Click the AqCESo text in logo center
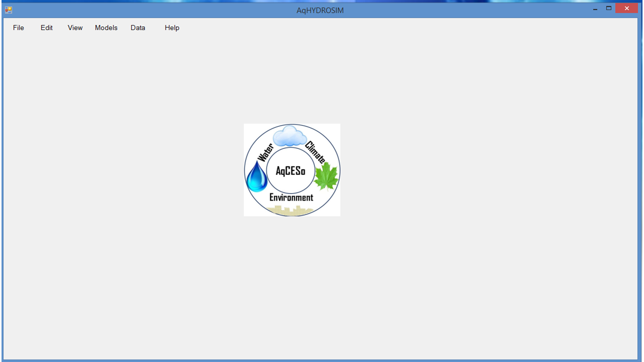 coord(291,171)
